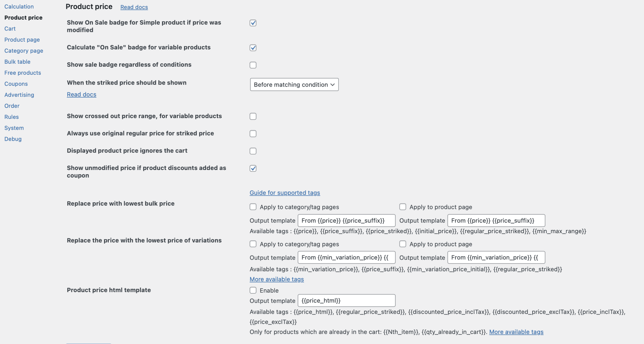The width and height of the screenshot is (644, 344).
Task: Click Read docs next to Product price heading
Action: point(134,7)
